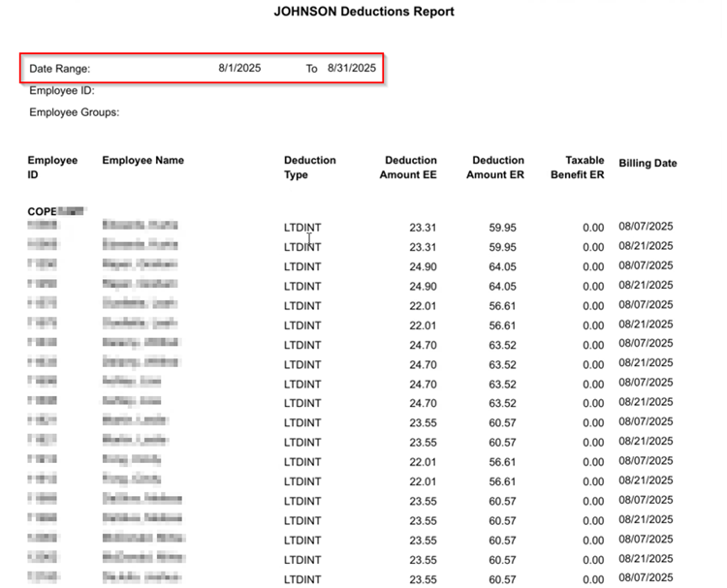Click the Billing Date column header
727x588 pixels.
coord(648,163)
